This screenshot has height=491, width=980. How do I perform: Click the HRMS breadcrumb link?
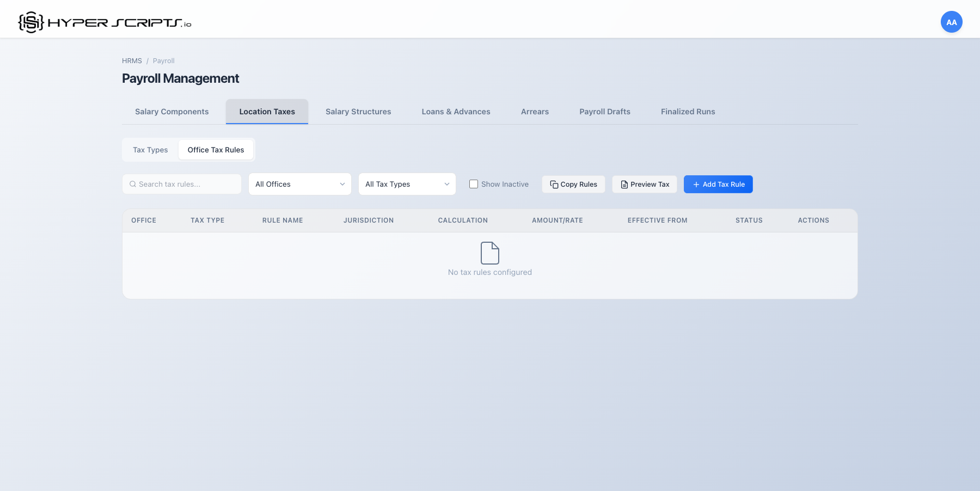pyautogui.click(x=132, y=61)
